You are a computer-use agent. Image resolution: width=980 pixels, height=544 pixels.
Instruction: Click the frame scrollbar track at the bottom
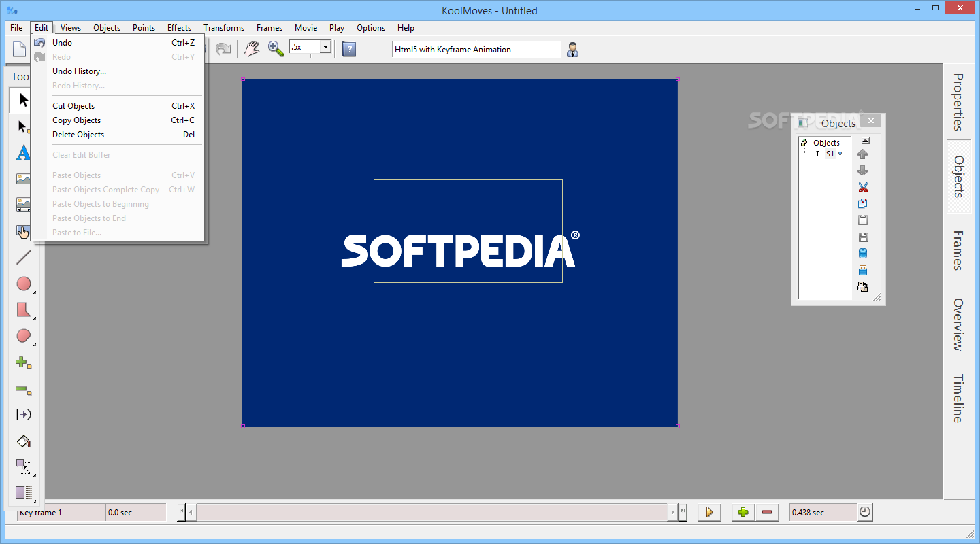[x=432, y=513]
